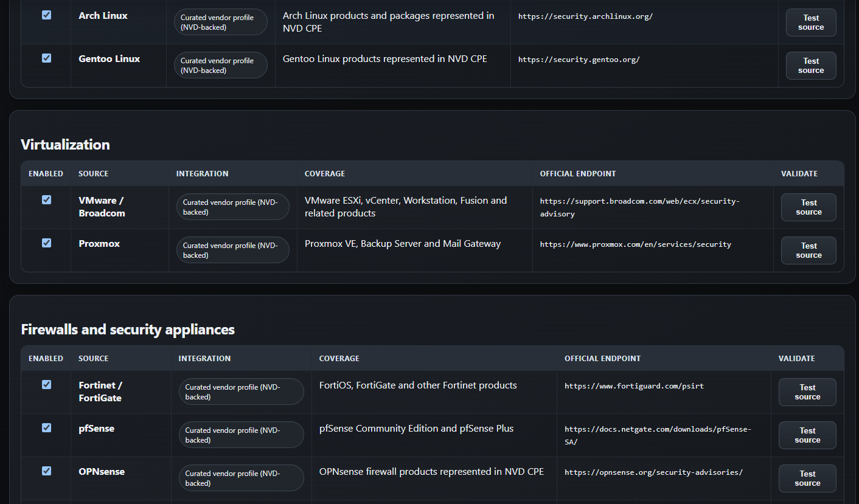Click the Gentoo Linux integration badge
Screen dimensions: 859x504
(221, 66)
